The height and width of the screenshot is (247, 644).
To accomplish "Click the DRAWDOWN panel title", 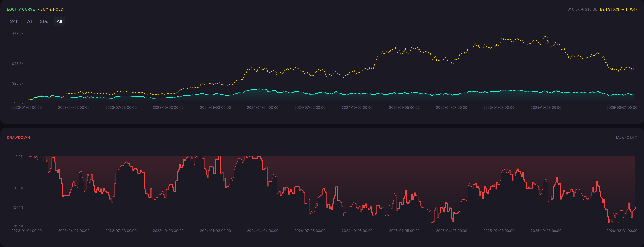I will tap(18, 138).
